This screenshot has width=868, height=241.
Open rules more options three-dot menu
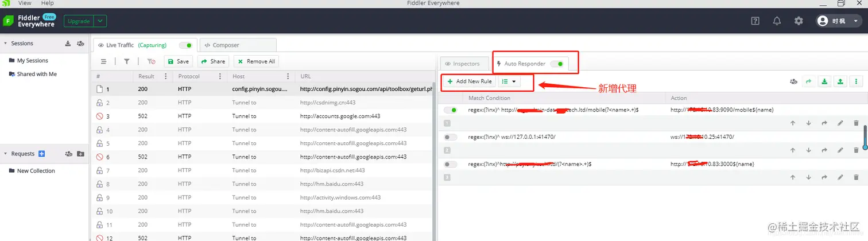tap(856, 81)
